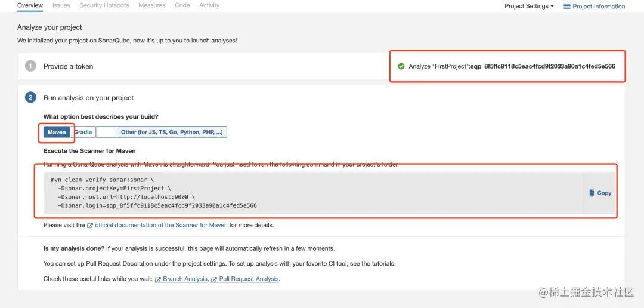The width and height of the screenshot is (644, 308).
Task: Open the Code tab
Action: (x=182, y=5)
